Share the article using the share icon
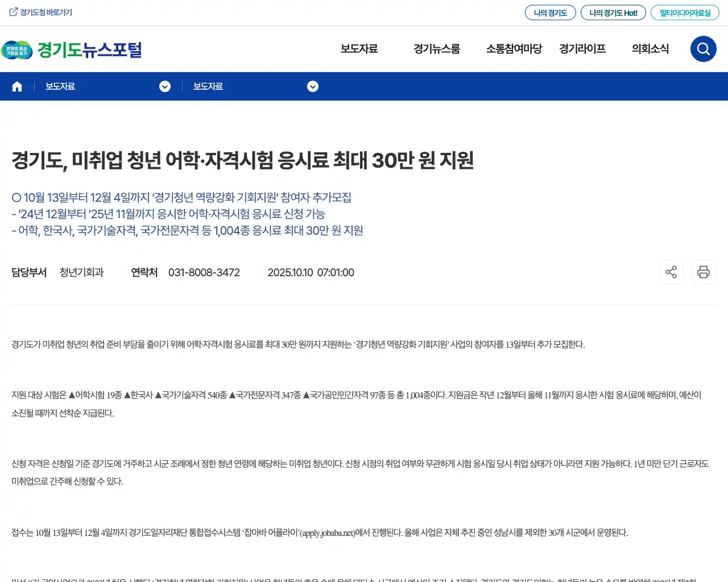This screenshot has width=728, height=582. pos(671,272)
